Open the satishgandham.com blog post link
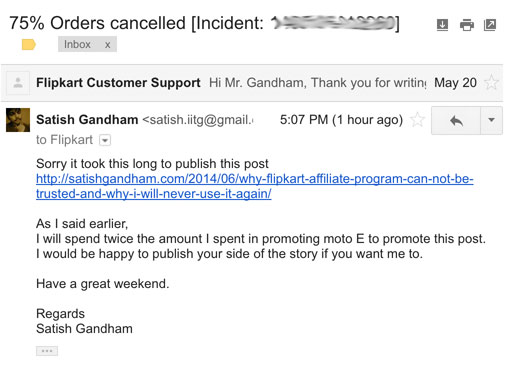Screen dimensions: 507x367 [255, 179]
